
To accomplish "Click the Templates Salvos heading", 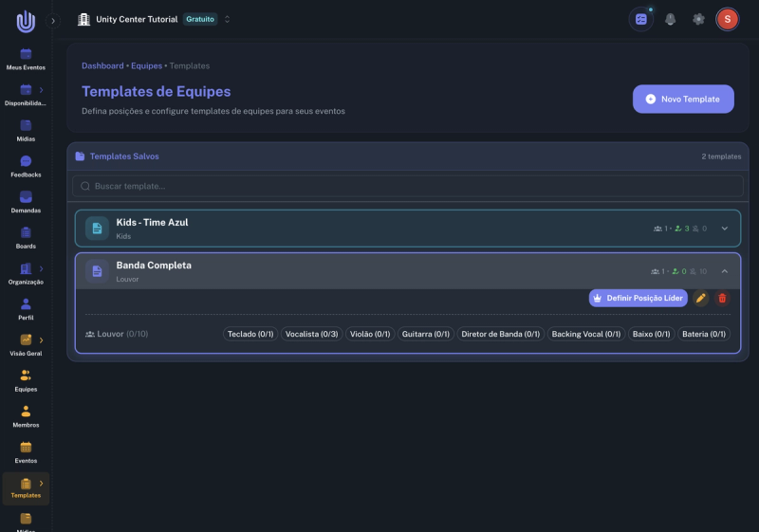I will tap(124, 156).
